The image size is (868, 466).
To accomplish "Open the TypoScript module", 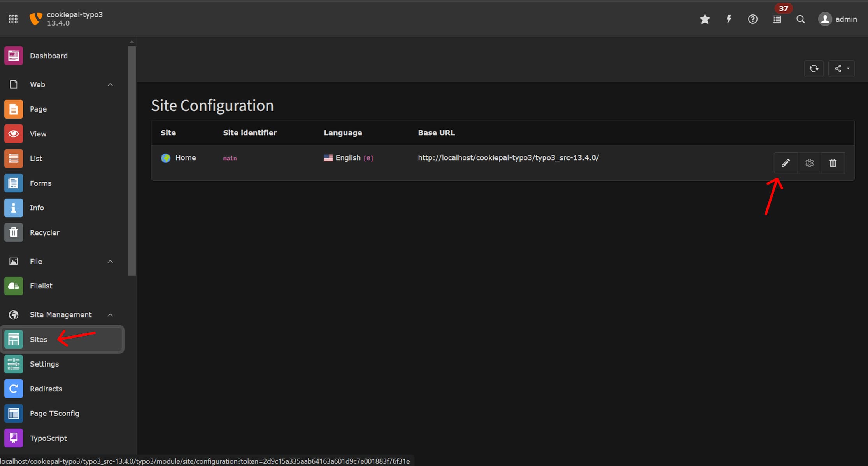I will coord(48,438).
